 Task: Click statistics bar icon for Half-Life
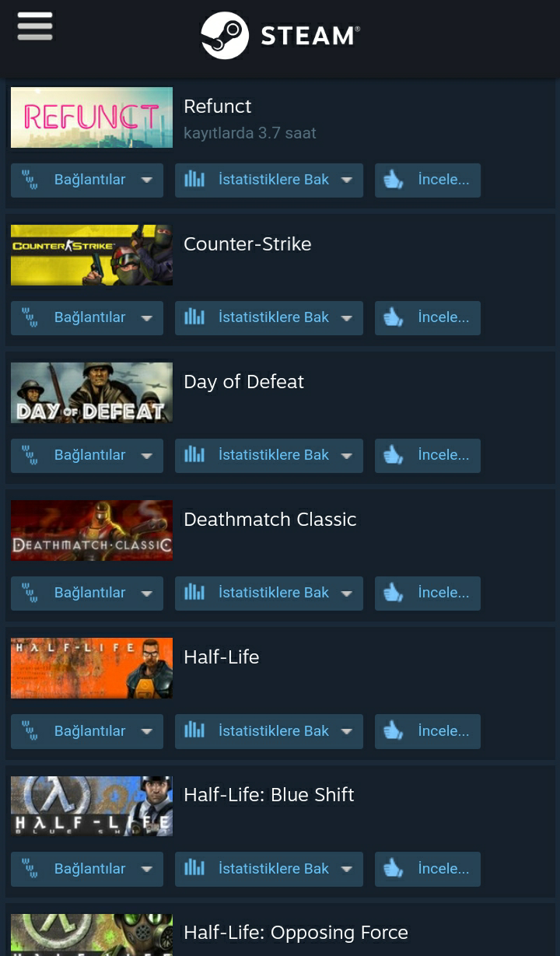194,730
